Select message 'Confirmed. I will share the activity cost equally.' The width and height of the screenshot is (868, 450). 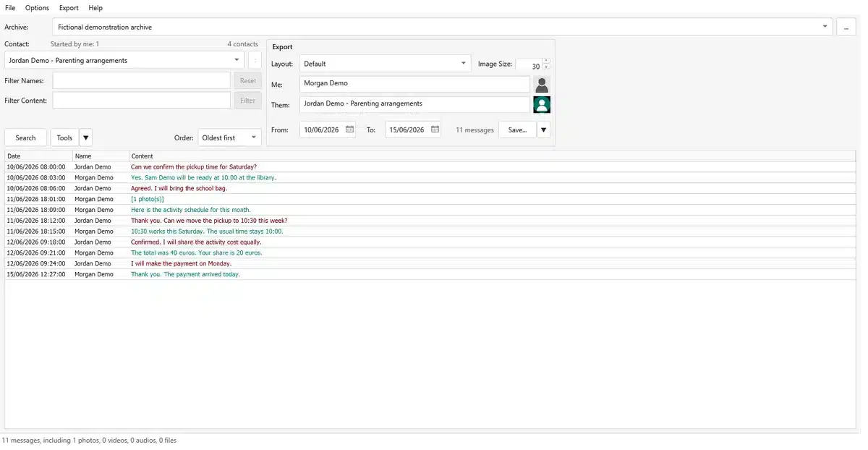click(x=430, y=242)
